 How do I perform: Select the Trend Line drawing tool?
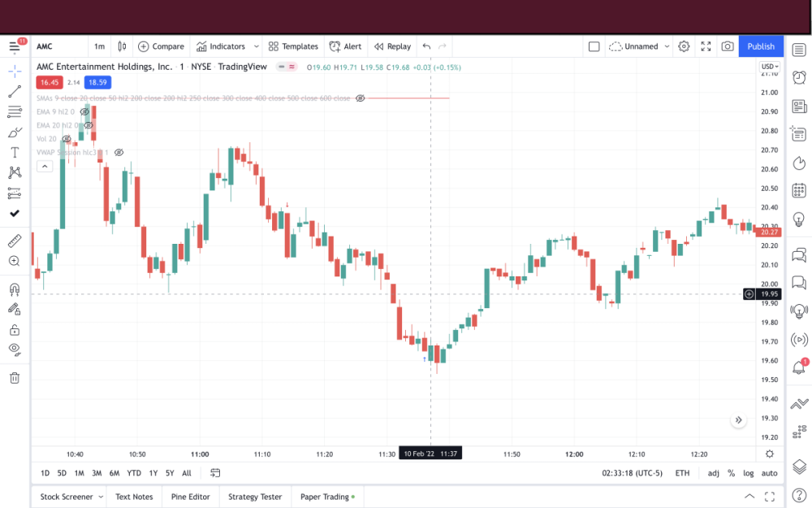14,92
